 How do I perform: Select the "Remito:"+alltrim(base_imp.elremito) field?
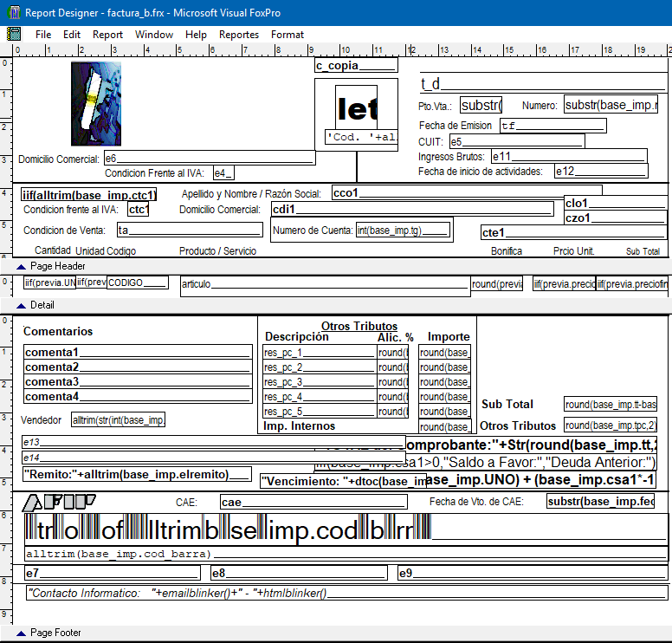(x=137, y=474)
